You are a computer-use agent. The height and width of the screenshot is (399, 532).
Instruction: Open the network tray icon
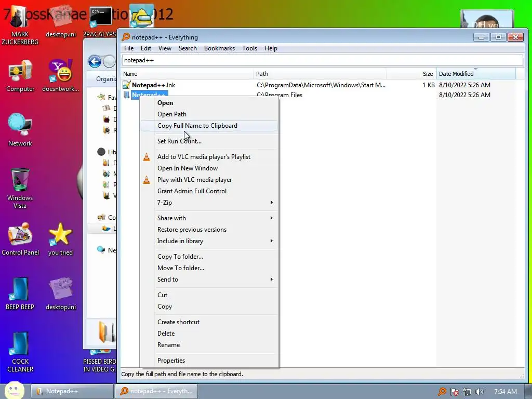coord(467,392)
